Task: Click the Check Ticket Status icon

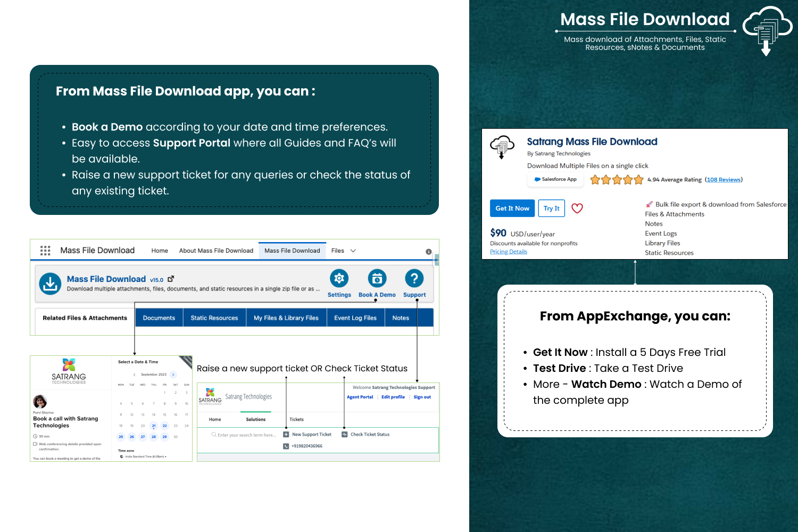Action: (345, 435)
